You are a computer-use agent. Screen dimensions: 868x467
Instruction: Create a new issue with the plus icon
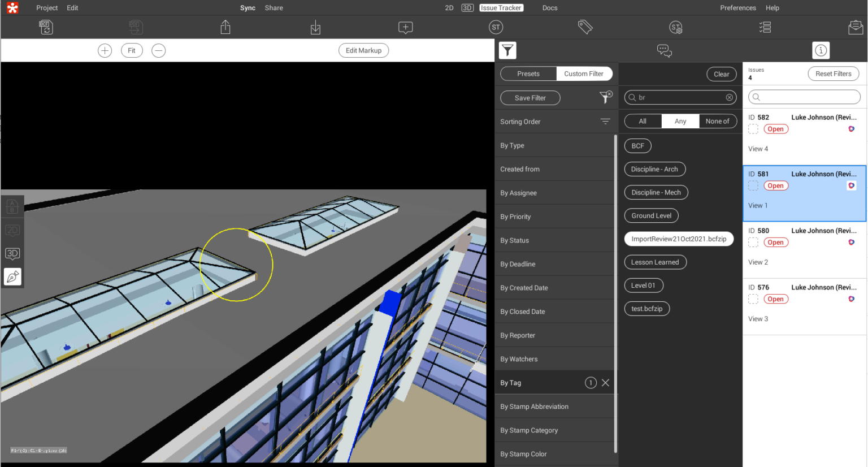point(405,27)
